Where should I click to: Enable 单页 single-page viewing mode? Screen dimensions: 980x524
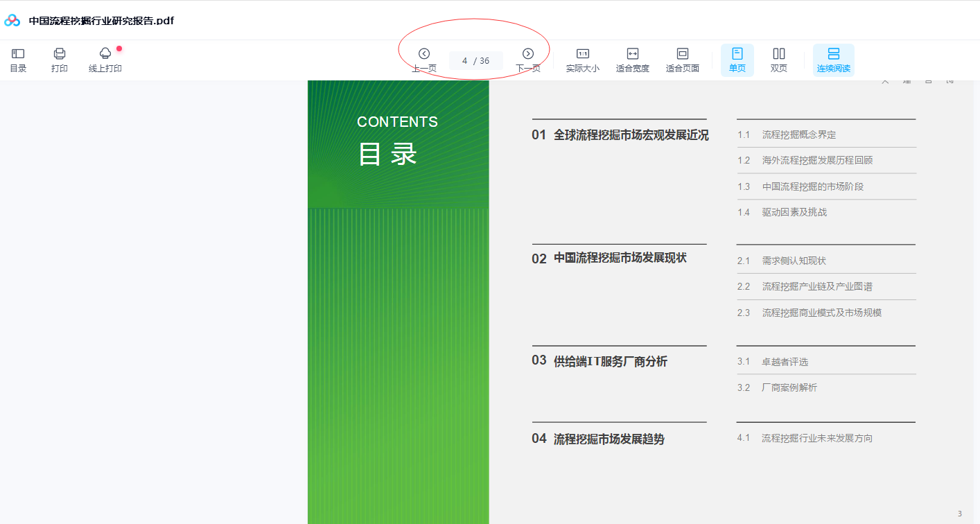coord(737,59)
